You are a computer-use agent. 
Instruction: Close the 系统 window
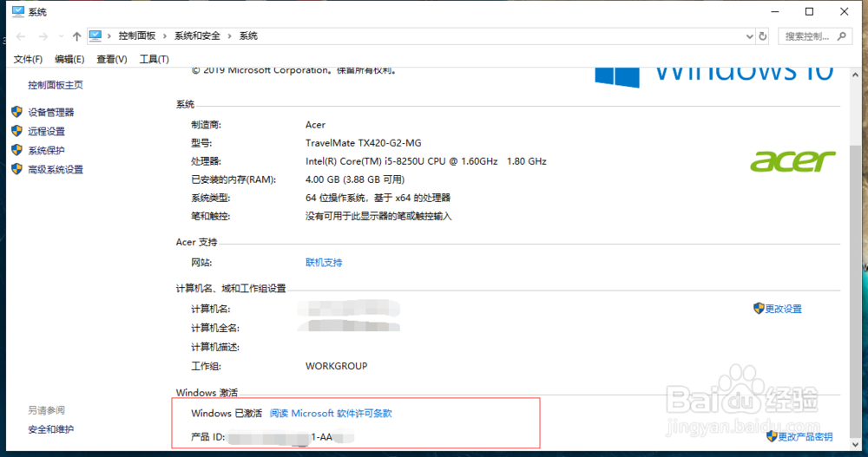pos(845,11)
